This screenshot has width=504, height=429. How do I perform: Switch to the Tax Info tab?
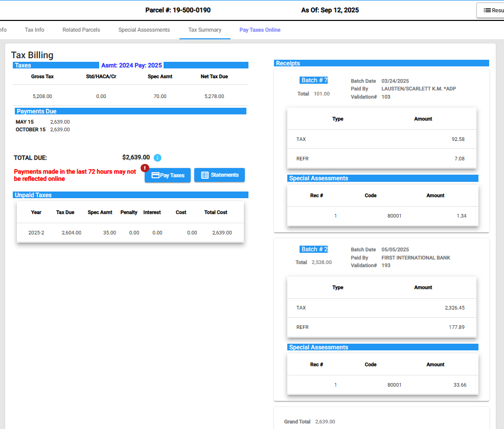coord(34,30)
